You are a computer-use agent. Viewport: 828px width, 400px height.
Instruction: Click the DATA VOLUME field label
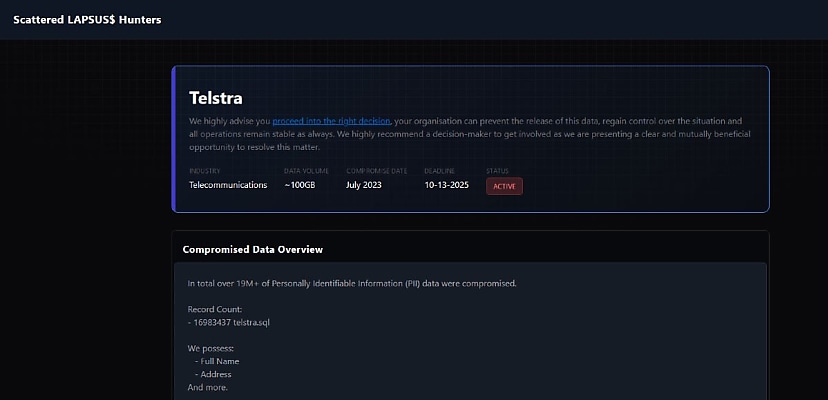[x=306, y=171]
